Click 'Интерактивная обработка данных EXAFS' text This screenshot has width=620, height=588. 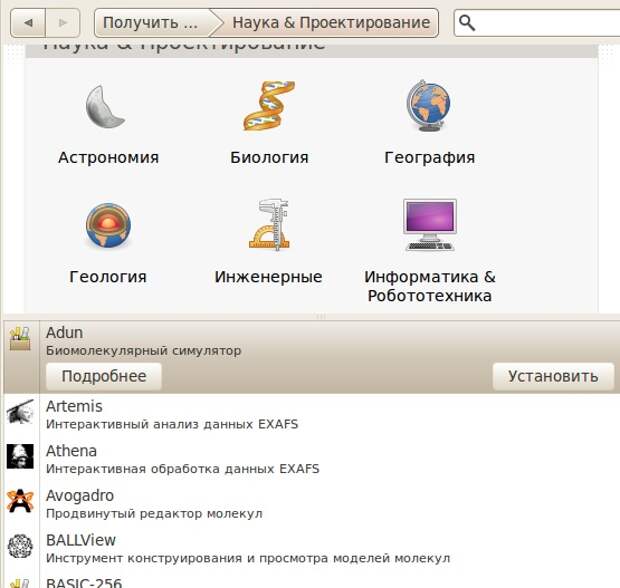tap(183, 469)
